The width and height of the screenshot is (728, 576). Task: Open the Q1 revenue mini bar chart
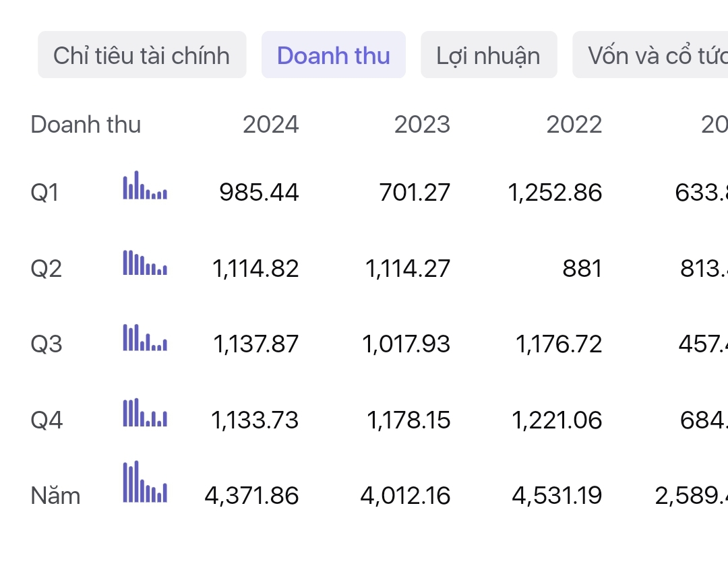pyautogui.click(x=145, y=186)
